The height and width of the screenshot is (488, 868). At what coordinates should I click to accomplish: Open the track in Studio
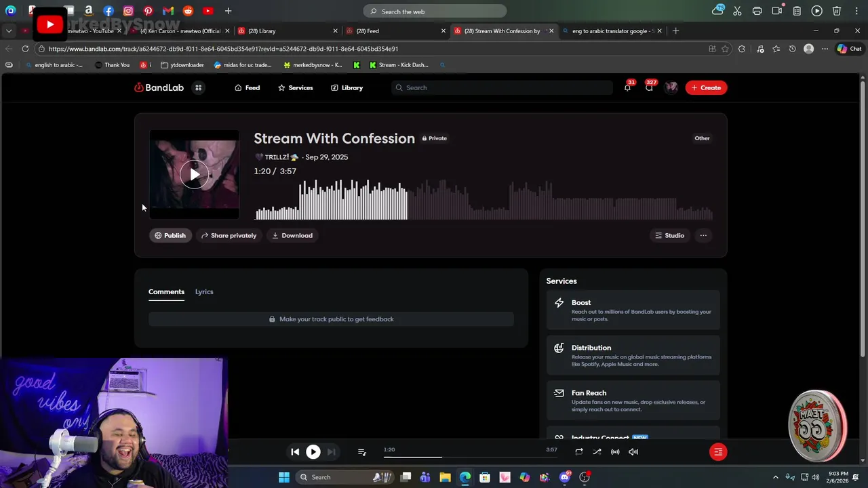669,235
